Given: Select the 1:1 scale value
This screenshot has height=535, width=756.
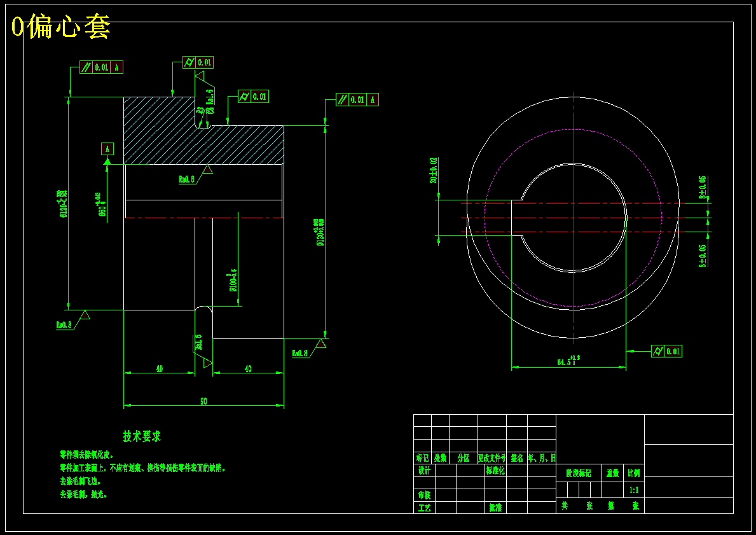Looking at the screenshot, I should (634, 490).
